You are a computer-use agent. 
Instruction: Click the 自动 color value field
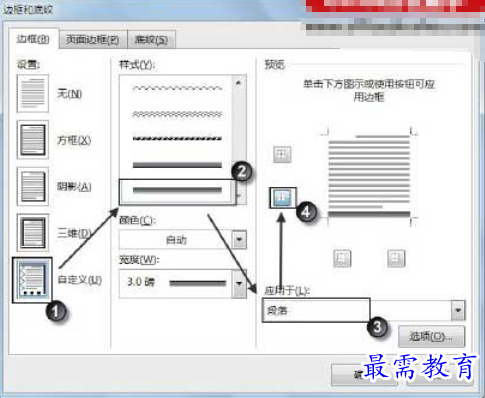176,240
